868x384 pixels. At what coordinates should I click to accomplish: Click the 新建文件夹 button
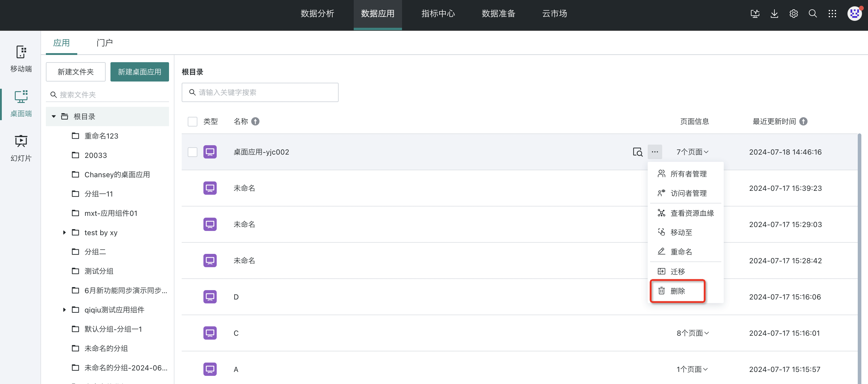tap(75, 72)
